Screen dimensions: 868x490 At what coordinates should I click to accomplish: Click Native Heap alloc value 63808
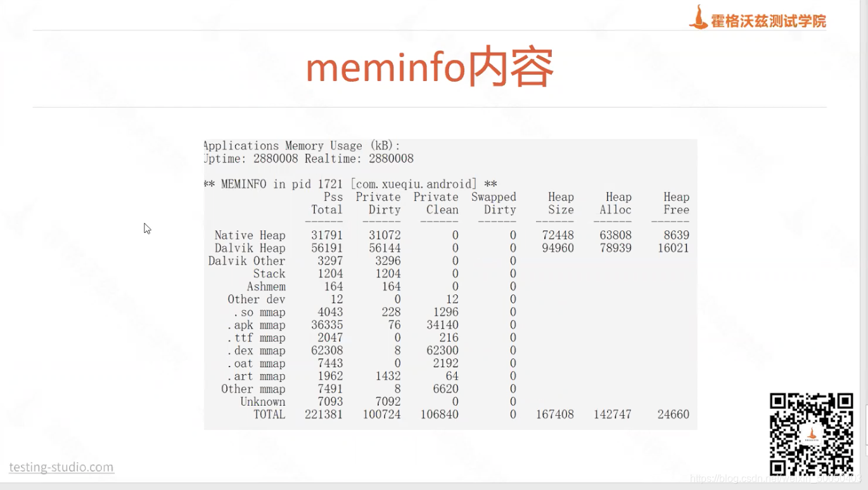(x=616, y=236)
